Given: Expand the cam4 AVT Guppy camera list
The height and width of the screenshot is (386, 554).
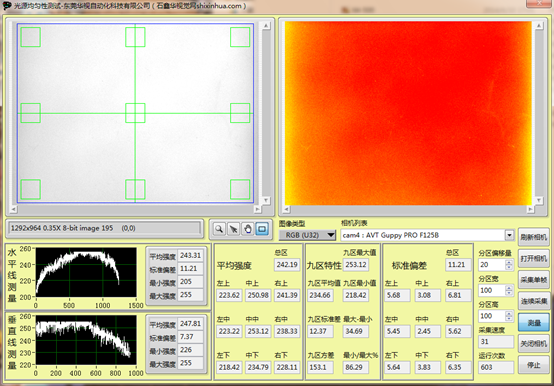Looking at the screenshot, I should (x=509, y=235).
